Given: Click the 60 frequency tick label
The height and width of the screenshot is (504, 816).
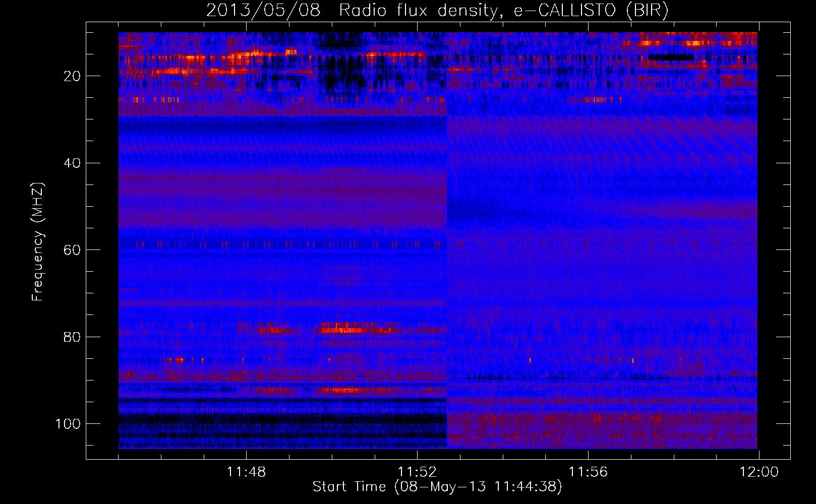Looking at the screenshot, I should tap(72, 250).
